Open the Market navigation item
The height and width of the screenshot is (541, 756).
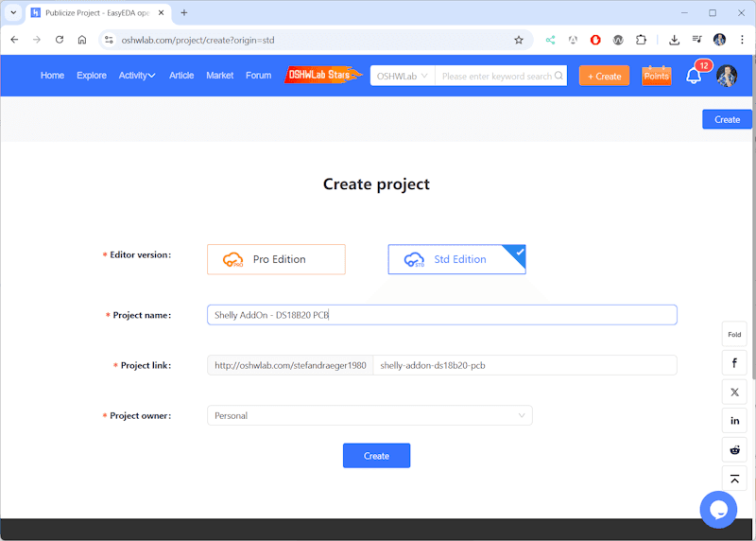(x=220, y=76)
